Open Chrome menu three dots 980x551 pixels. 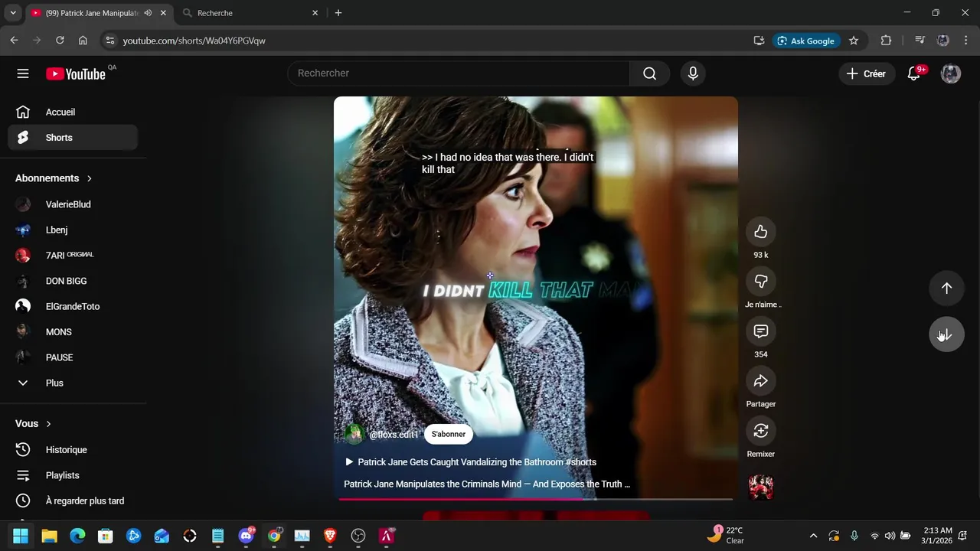968,41
